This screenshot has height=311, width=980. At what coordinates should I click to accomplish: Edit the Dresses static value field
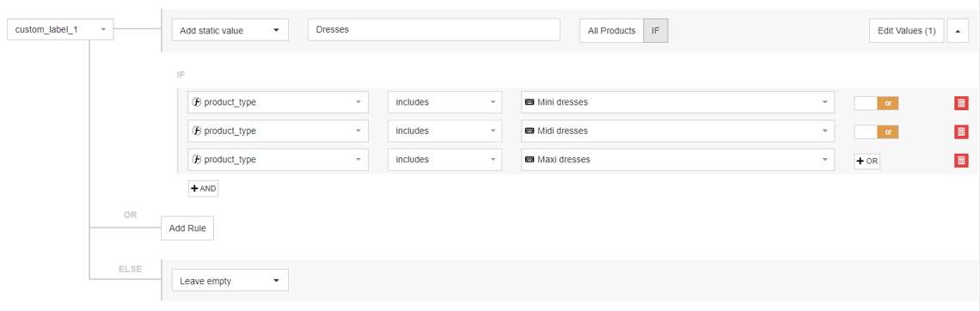pyautogui.click(x=434, y=30)
